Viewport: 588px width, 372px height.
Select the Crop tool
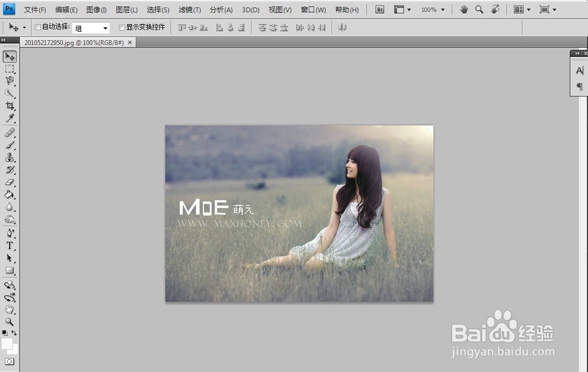point(10,106)
